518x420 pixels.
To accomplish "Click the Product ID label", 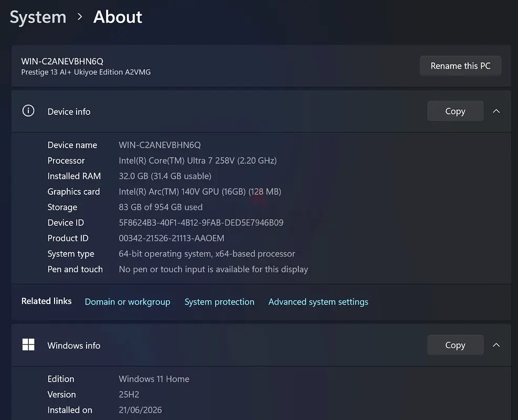I will tap(68, 238).
